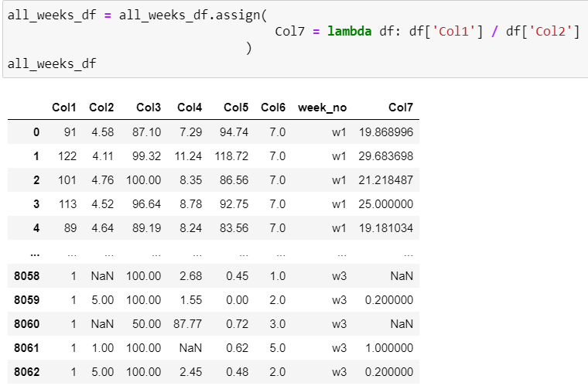Click row index 8061
Screen dimensions: 588x386
(x=26, y=348)
